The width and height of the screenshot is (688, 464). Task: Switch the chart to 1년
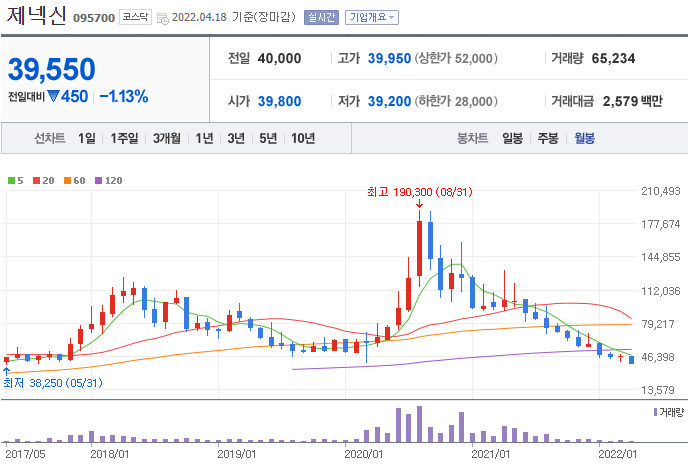point(204,138)
